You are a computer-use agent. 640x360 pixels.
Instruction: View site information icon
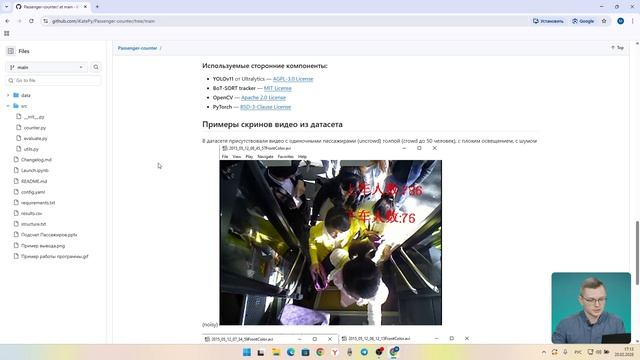(x=45, y=21)
